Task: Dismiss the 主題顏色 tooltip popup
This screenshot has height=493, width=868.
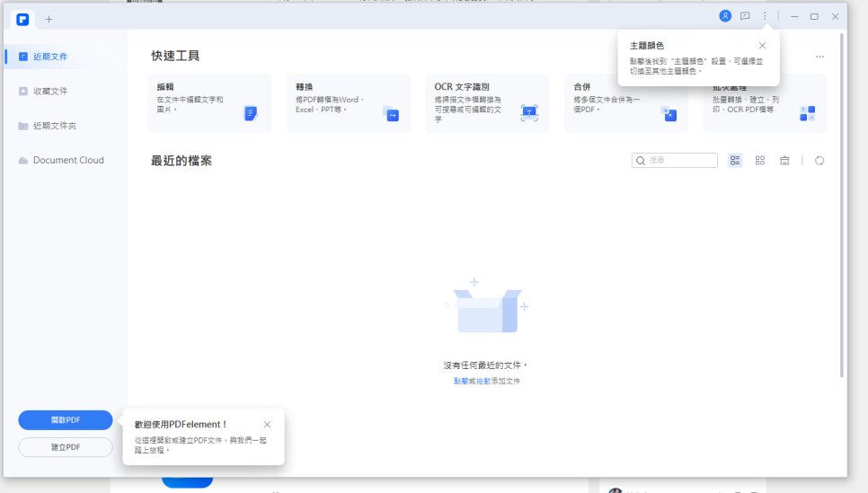Action: click(762, 45)
